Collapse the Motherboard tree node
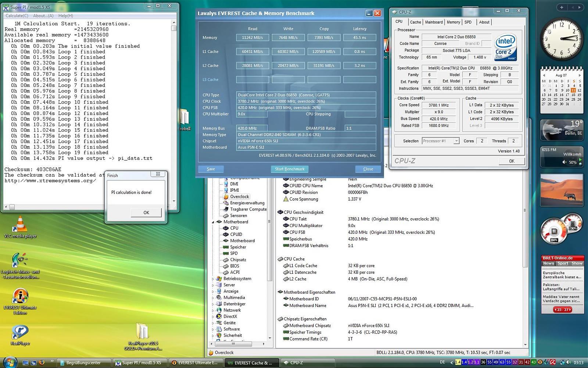The height and width of the screenshot is (368, 588). [x=213, y=222]
